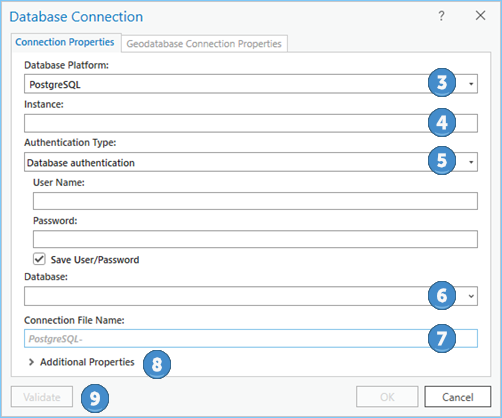
Task: Click the numbered callout 3 badge
Action: 442,82
